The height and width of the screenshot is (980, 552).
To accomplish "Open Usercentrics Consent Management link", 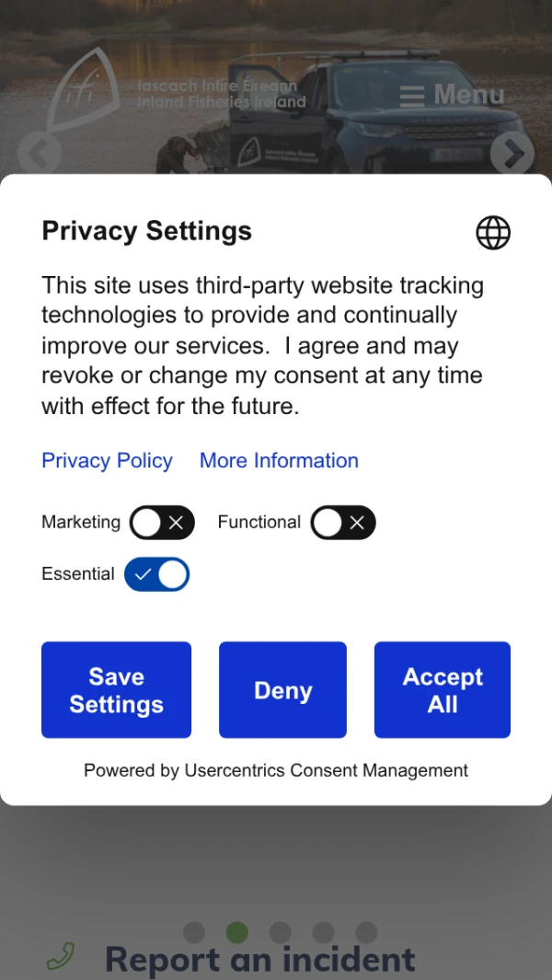I will (x=326, y=771).
